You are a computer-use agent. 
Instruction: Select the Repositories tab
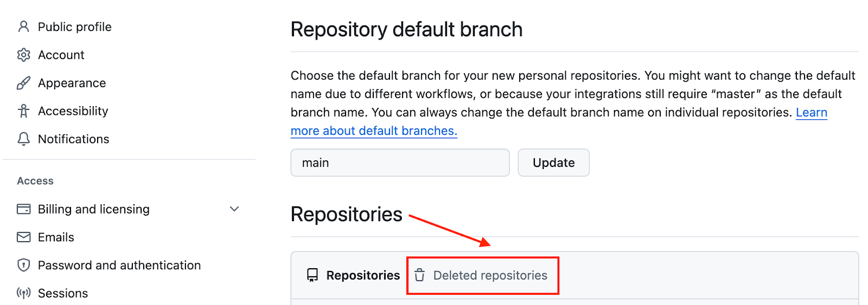[x=363, y=275]
